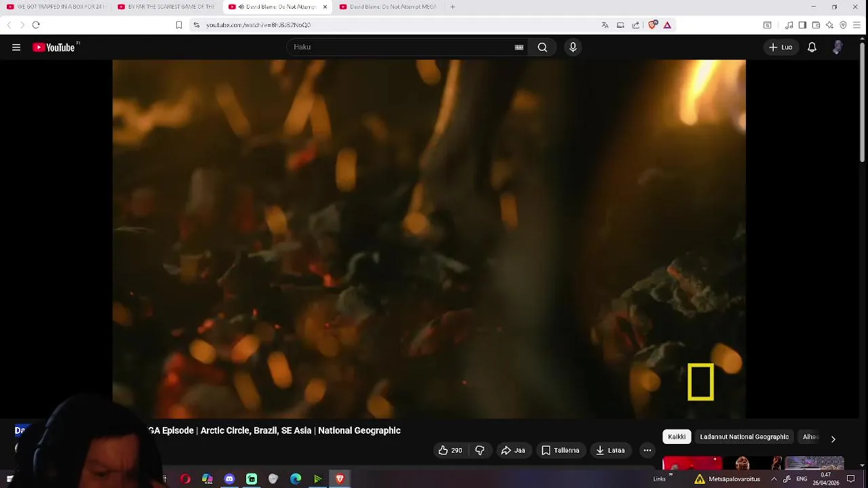Image resolution: width=868 pixels, height=488 pixels.
Task: Click the video player area
Action: (x=429, y=239)
